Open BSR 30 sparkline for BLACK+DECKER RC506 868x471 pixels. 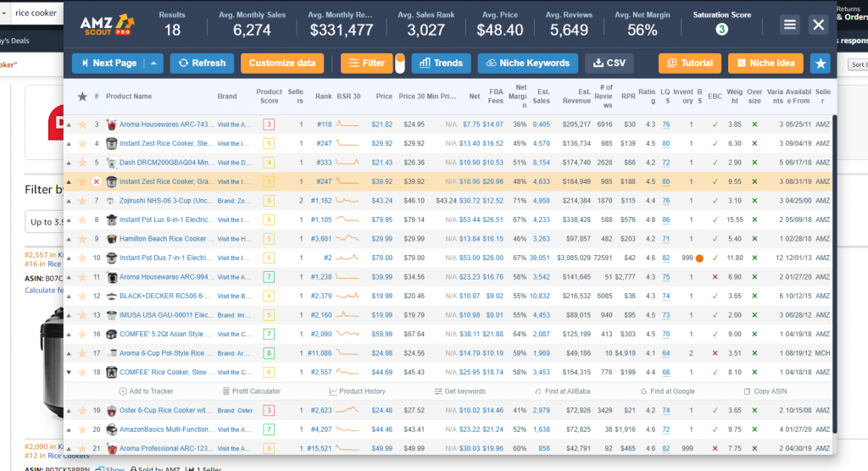tap(348, 296)
